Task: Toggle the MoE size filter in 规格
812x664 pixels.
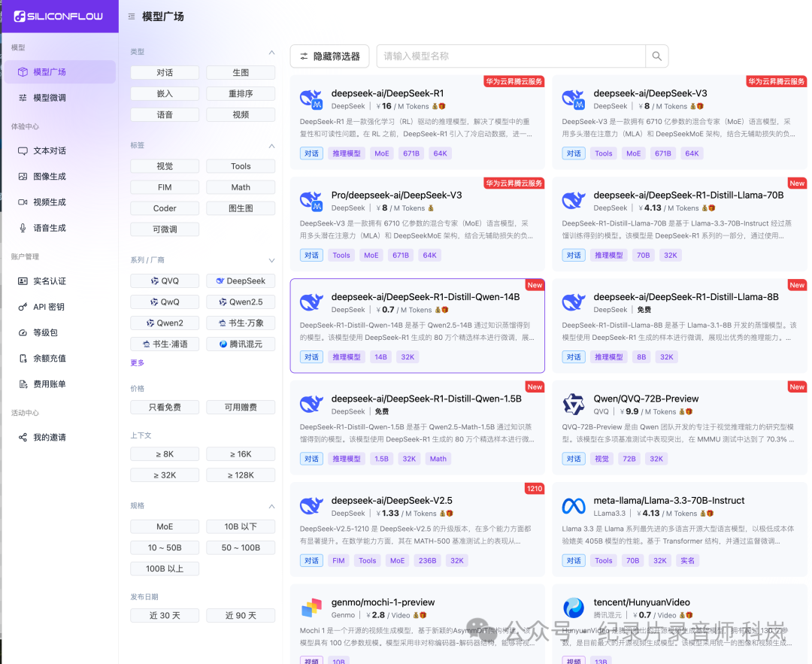Action: 165,526
